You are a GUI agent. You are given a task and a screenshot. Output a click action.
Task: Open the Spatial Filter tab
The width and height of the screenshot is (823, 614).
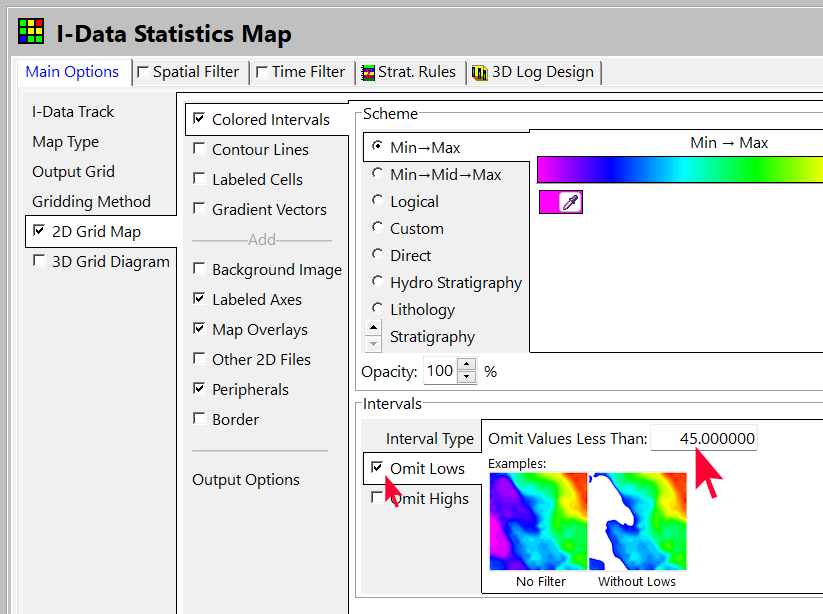[x=188, y=72]
